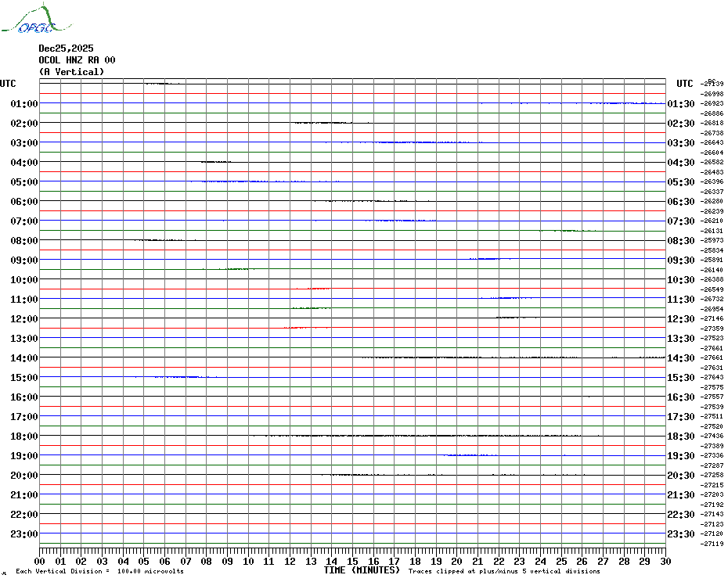Click the 12:30 right time label
Image resolution: width=728 pixels, height=582 pixels.
[681, 319]
